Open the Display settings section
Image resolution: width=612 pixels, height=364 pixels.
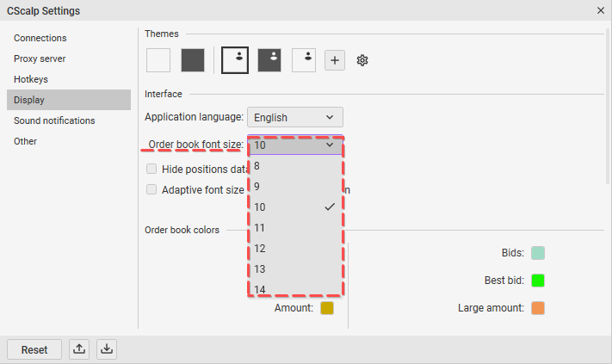tap(69, 100)
